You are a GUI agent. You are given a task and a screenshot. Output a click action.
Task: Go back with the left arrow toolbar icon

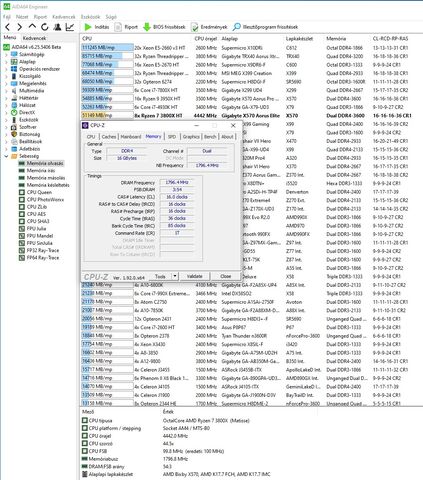coord(8,27)
